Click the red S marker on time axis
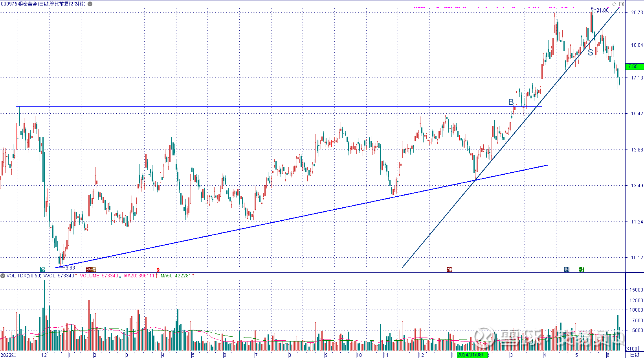This screenshot has width=644, height=358. point(158,269)
